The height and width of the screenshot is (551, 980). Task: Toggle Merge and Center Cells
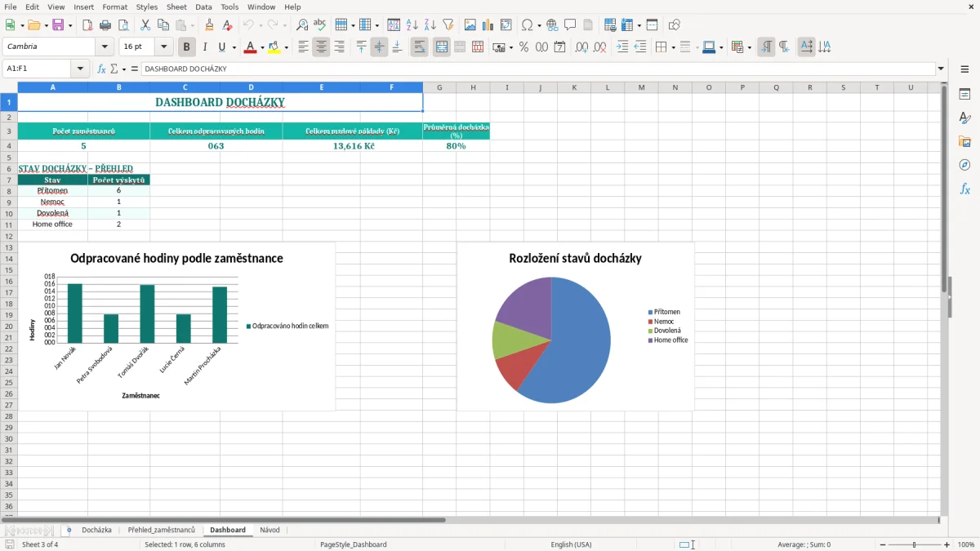tap(442, 47)
